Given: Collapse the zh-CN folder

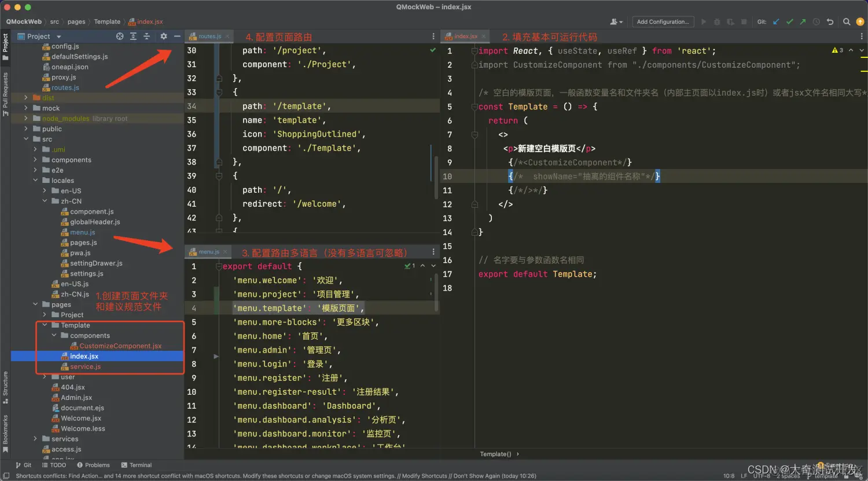Looking at the screenshot, I should coord(45,201).
